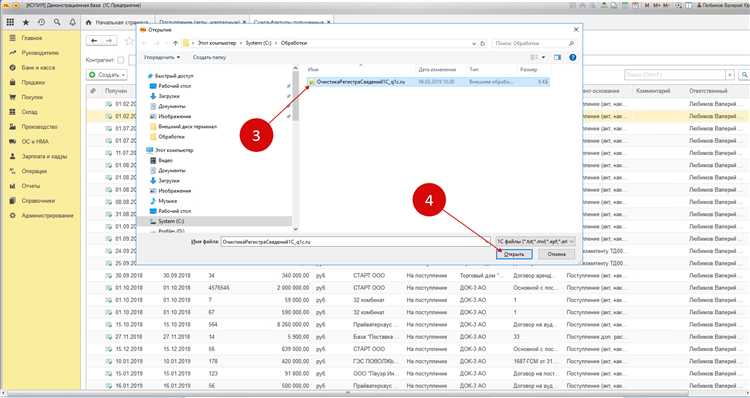Click the Получен column header in 1C table
Screen dimensions: 750x398
(115, 91)
